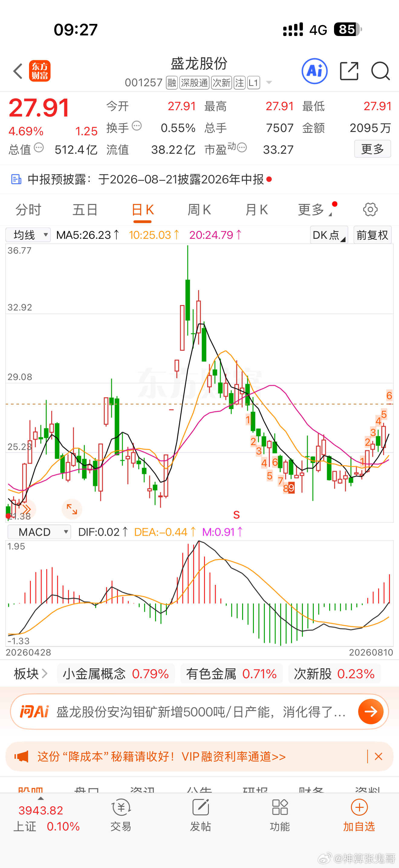Screen dimensions: 399x868
Task: Tap the MA5:26.23 value
Action: [x=88, y=235]
